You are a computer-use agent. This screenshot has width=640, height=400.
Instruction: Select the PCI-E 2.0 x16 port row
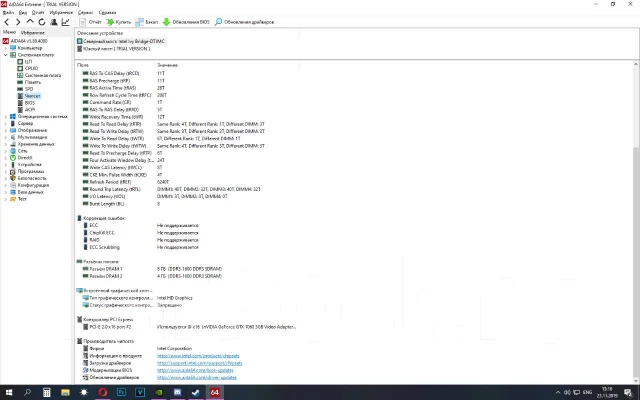tap(189, 327)
